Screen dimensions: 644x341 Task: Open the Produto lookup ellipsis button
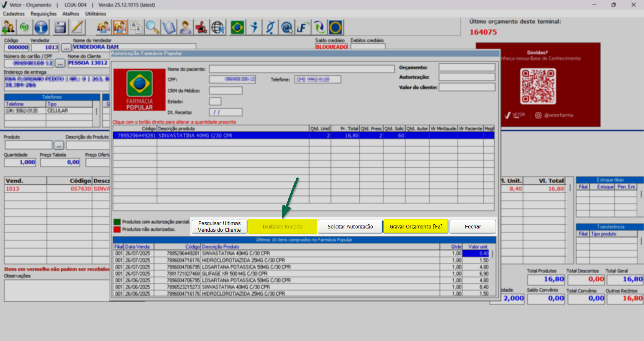[59, 146]
